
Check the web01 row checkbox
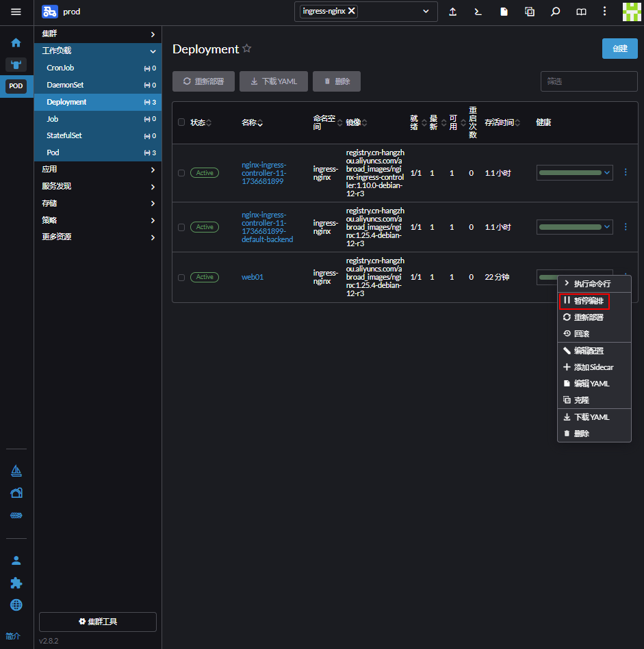pos(181,278)
